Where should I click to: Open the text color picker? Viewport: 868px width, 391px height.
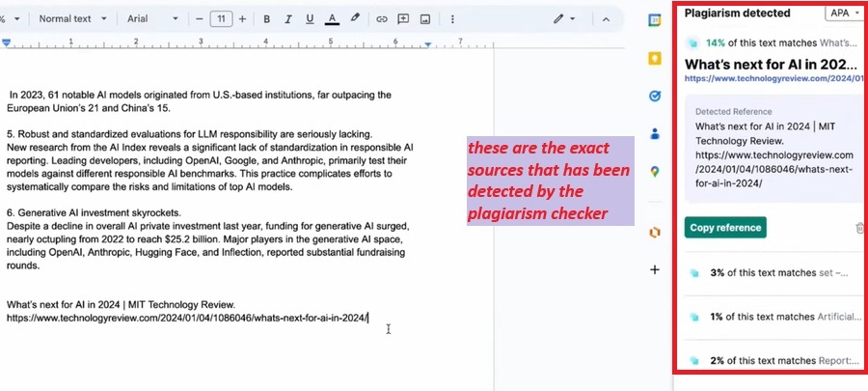click(x=332, y=19)
